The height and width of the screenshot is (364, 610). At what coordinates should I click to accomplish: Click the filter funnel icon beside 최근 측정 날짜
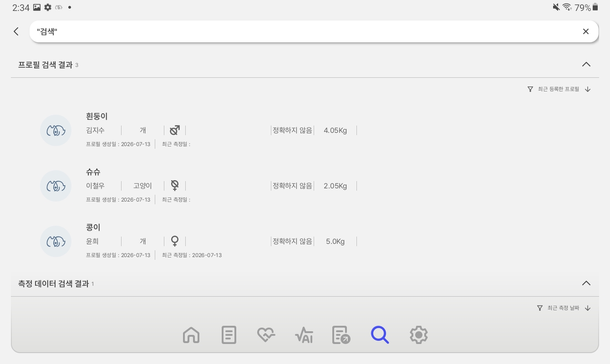click(x=540, y=308)
